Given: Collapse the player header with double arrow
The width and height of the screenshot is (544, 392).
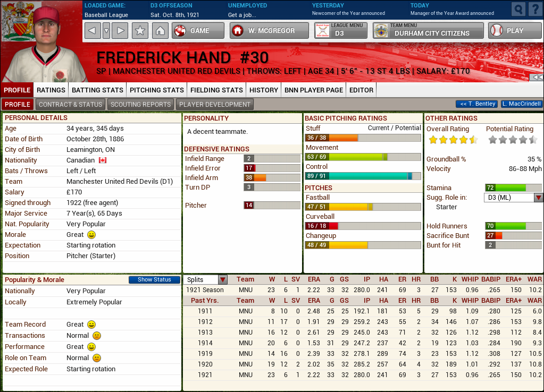Looking at the screenshot, I should [x=537, y=78].
